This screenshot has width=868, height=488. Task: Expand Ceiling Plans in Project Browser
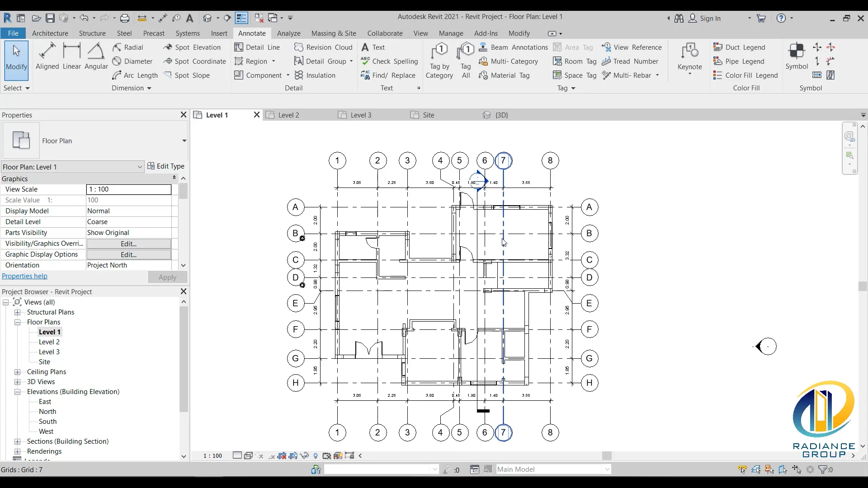(x=17, y=372)
